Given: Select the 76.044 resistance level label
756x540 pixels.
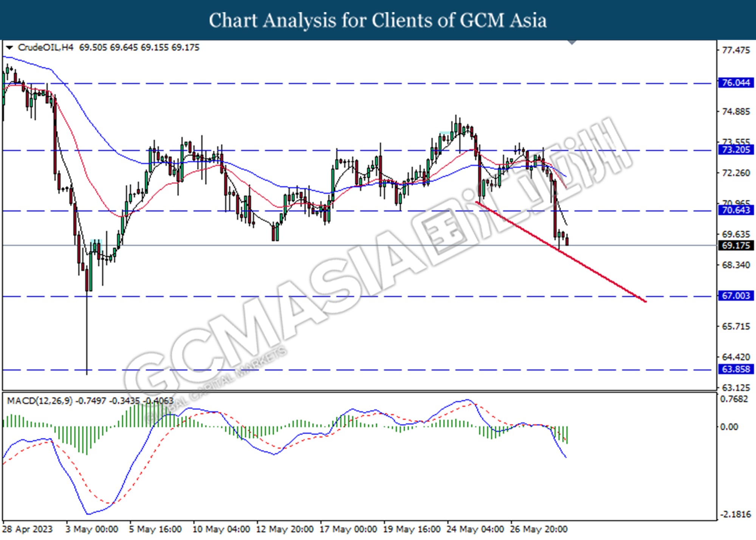Looking at the screenshot, I should tap(736, 83).
